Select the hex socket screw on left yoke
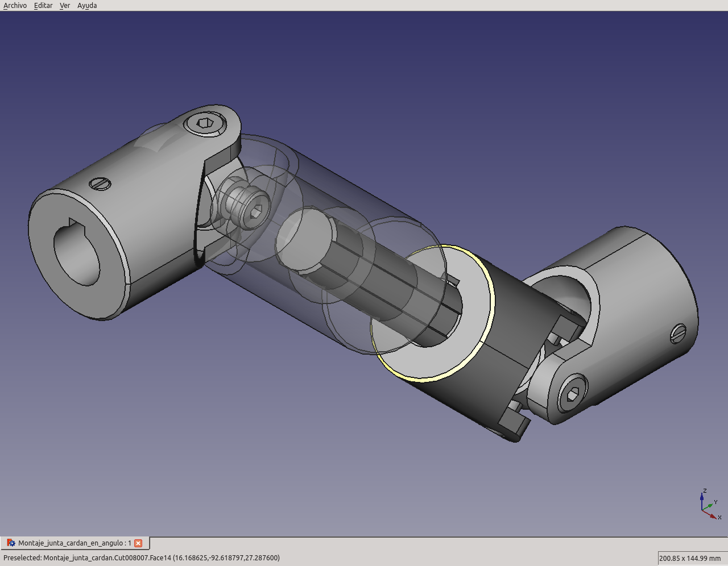Viewport: 728px width, 566px height. pyautogui.click(x=205, y=123)
